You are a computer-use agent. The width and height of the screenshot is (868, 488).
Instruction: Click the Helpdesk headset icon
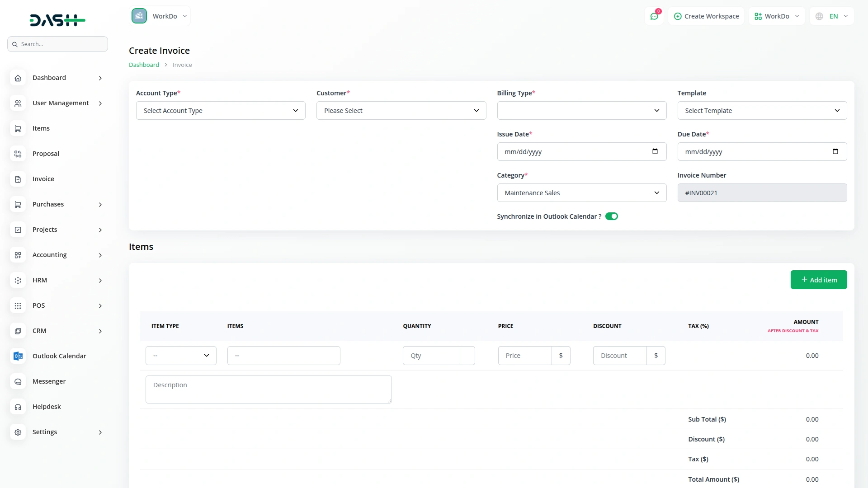(18, 407)
